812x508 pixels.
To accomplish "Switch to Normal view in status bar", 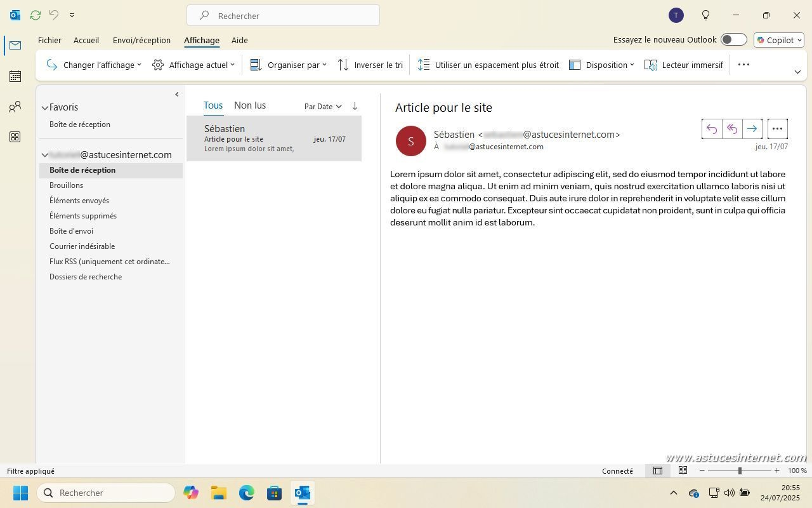I will (658, 471).
